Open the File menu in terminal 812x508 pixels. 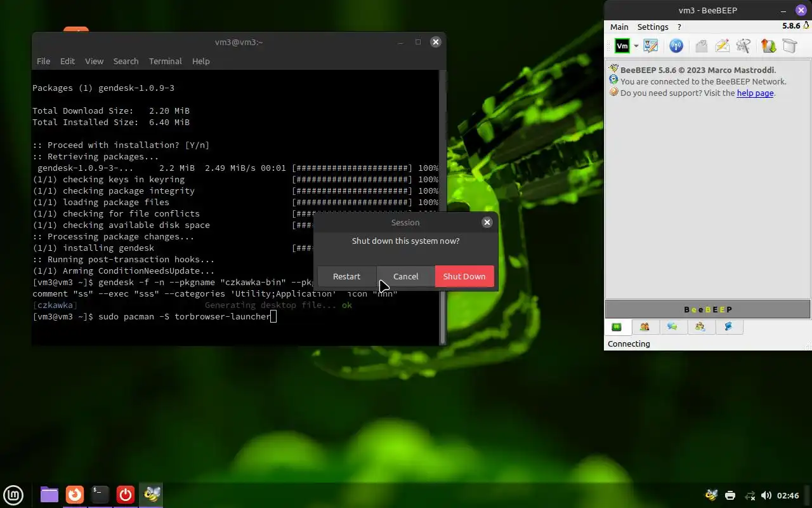coord(43,61)
